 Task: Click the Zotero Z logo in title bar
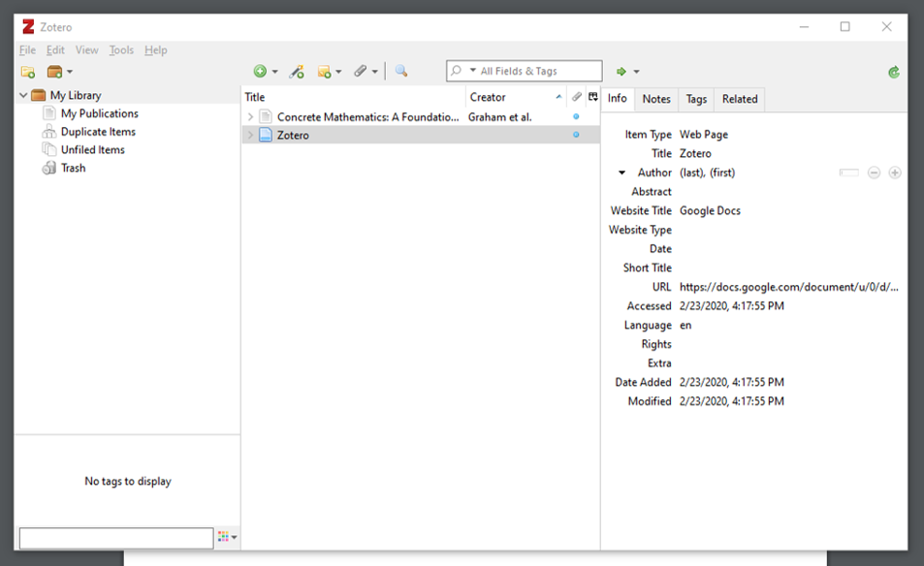click(28, 26)
